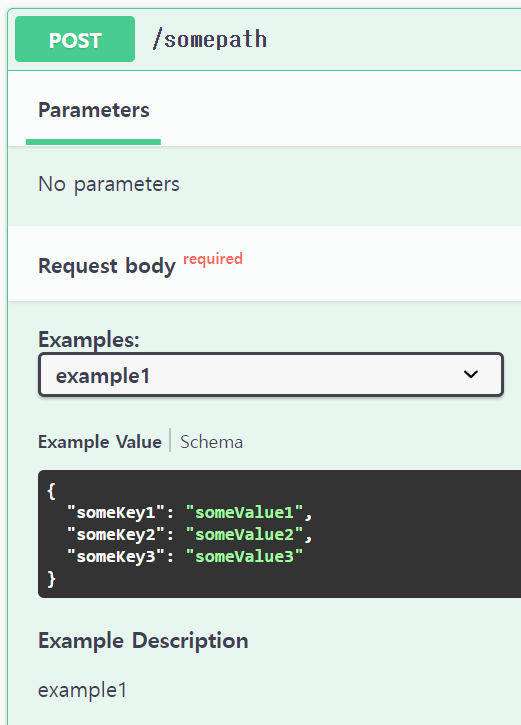Click the green POST method badge
The width and height of the screenshot is (521, 725).
click(75, 39)
